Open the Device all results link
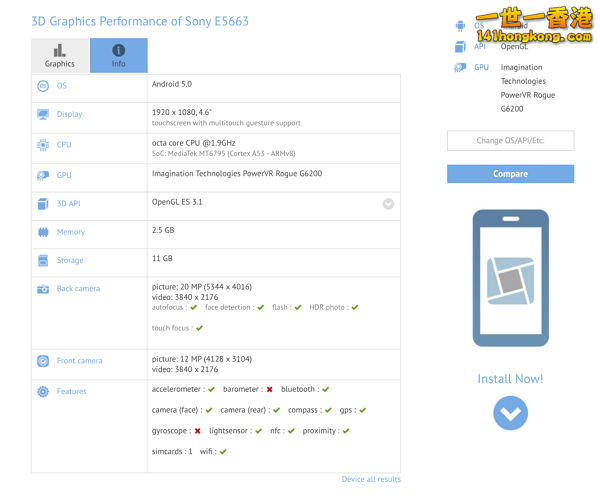This screenshot has width=600, height=498. [x=371, y=480]
